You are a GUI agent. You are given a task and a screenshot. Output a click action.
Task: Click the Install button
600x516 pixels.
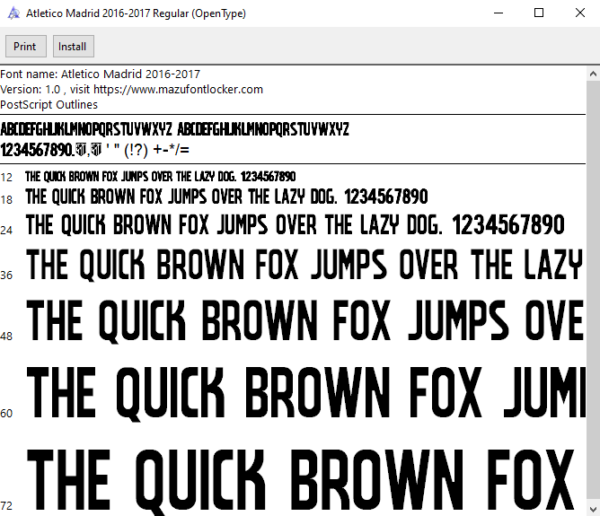(x=73, y=46)
